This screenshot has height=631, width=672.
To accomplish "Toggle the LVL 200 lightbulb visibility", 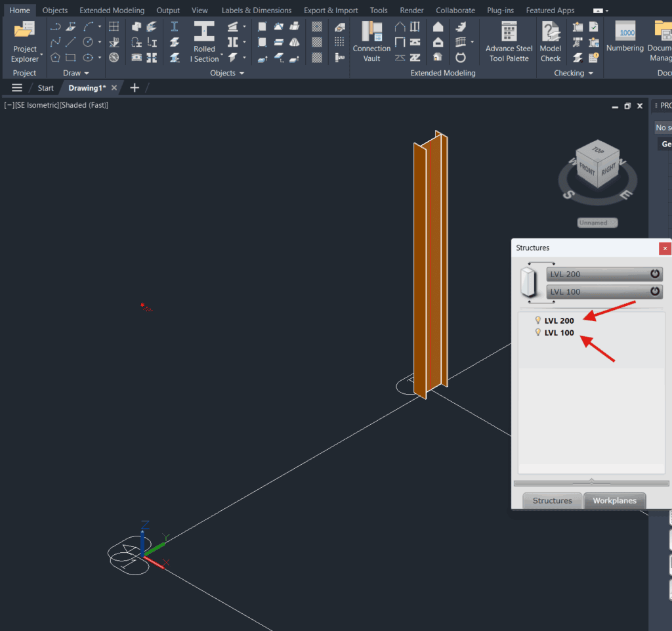I will coord(538,320).
